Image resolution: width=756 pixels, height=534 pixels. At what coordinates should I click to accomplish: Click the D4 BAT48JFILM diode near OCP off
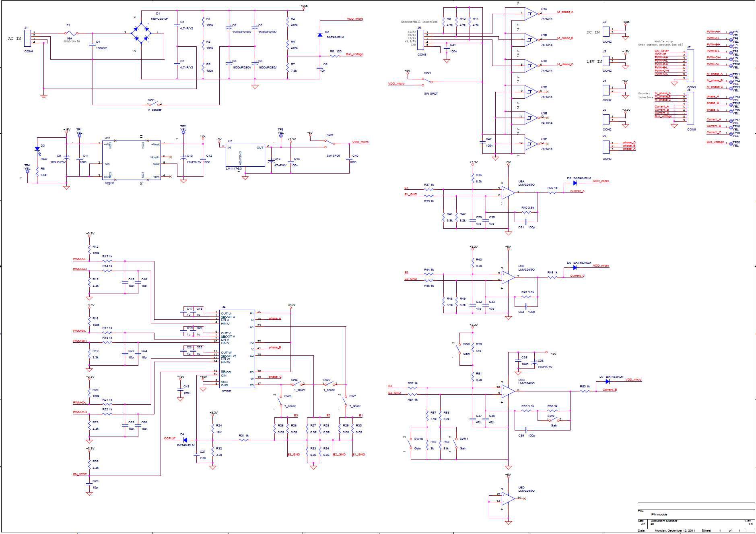coord(186,440)
